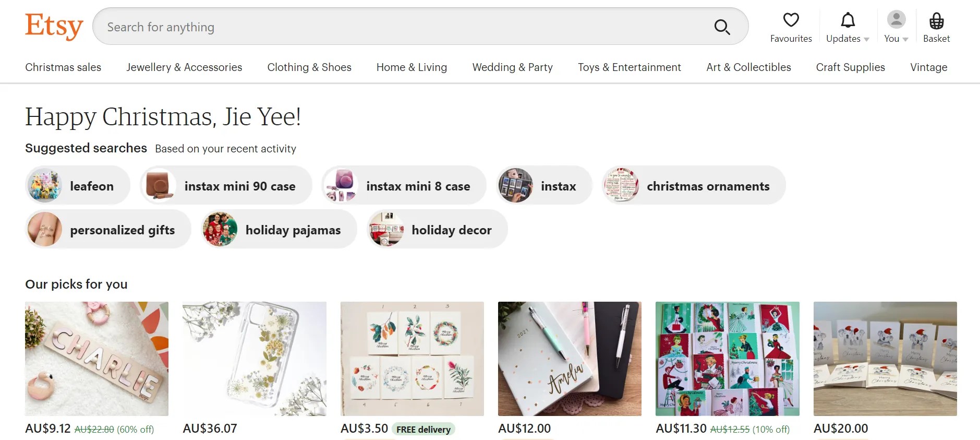The width and height of the screenshot is (980, 440).
Task: Click the FREE delivery badge
Action: tap(422, 429)
